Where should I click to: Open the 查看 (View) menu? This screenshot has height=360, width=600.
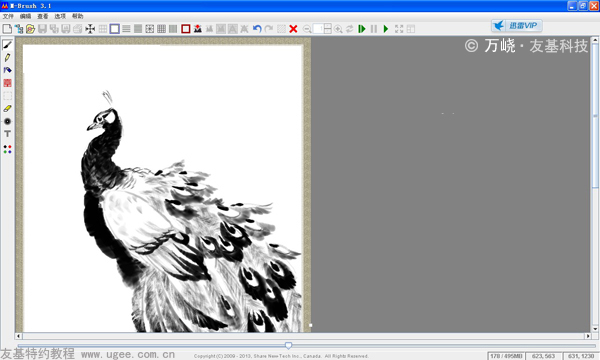(43, 16)
